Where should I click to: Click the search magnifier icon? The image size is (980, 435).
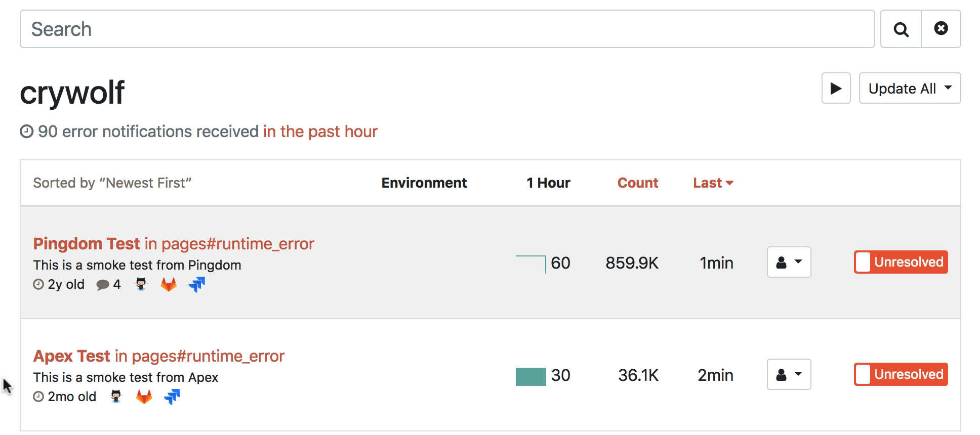(901, 29)
